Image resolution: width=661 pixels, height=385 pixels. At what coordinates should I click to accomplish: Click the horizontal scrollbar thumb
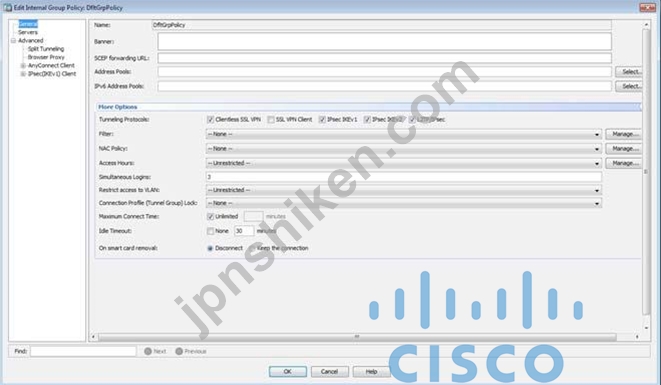357,337
